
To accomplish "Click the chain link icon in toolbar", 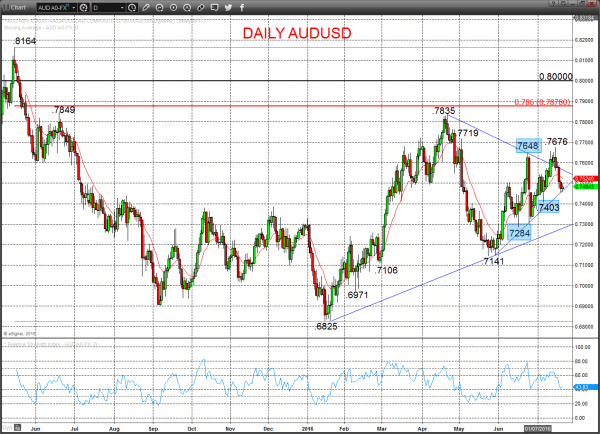I will tap(201, 8).
